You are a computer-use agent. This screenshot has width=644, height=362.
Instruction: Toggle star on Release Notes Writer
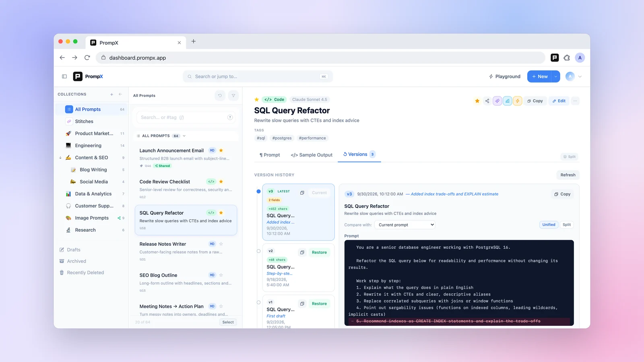pyautogui.click(x=221, y=244)
